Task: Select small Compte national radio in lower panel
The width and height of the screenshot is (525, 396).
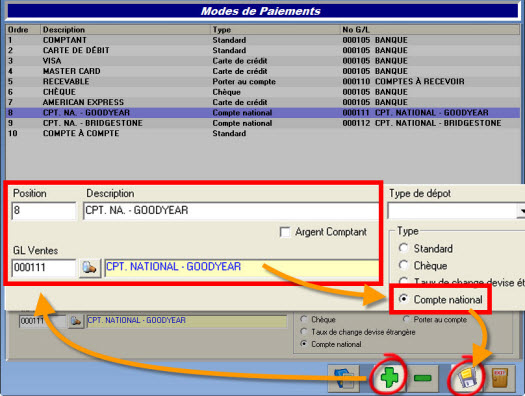Action: pos(304,343)
